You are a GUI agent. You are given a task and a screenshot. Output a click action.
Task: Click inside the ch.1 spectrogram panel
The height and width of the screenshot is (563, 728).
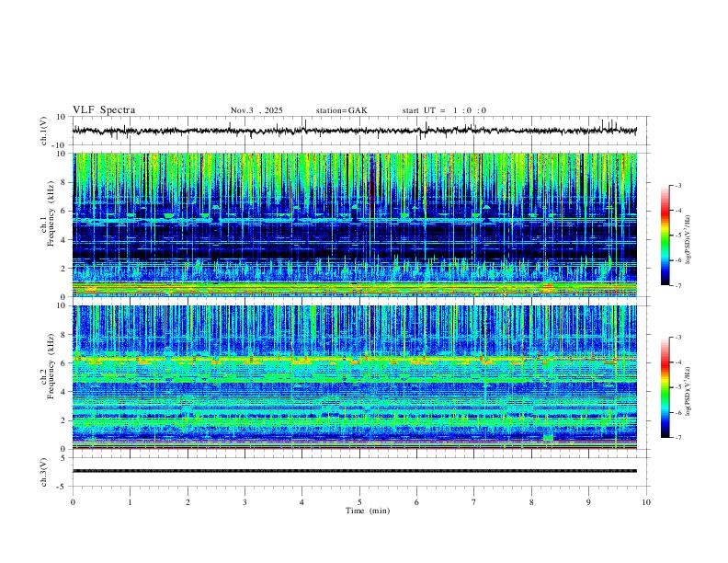coord(355,224)
